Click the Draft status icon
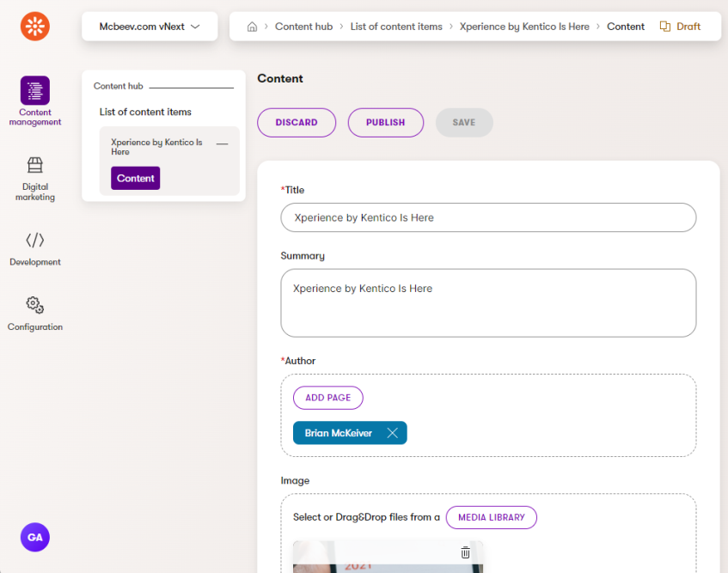728x573 pixels. tap(665, 27)
